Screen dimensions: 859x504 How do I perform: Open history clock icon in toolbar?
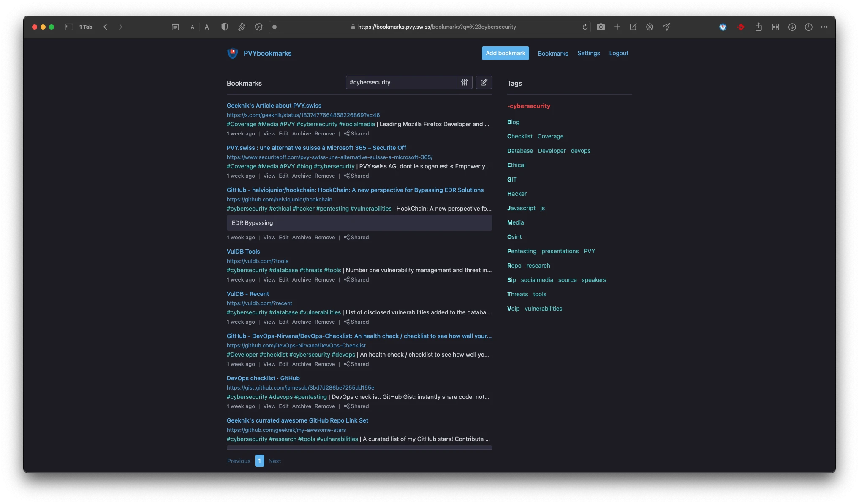click(x=808, y=27)
